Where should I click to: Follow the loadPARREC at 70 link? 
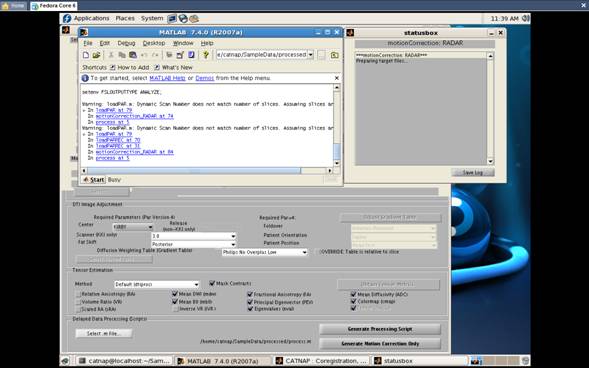click(118, 140)
